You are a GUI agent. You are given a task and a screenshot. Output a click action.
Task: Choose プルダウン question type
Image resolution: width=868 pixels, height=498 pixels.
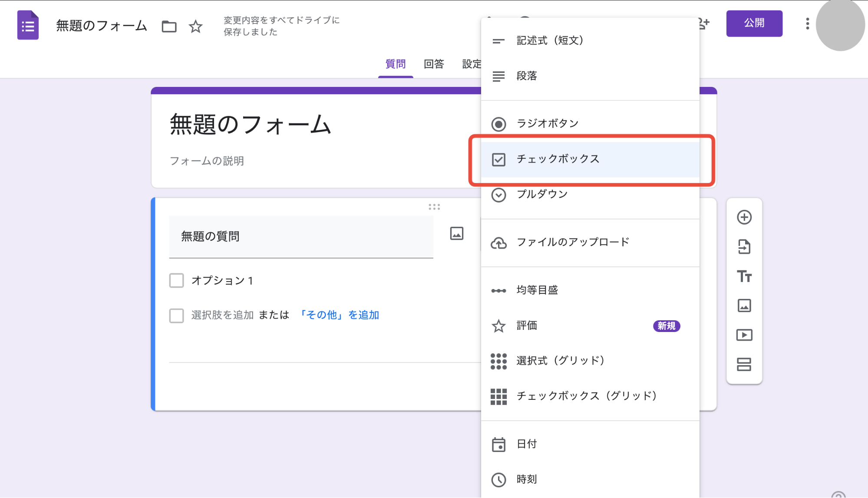(x=590, y=195)
